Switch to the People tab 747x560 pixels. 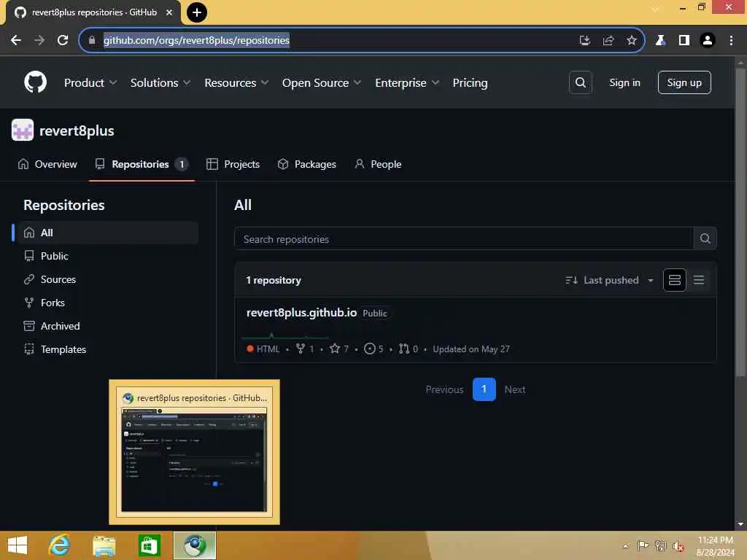point(379,164)
